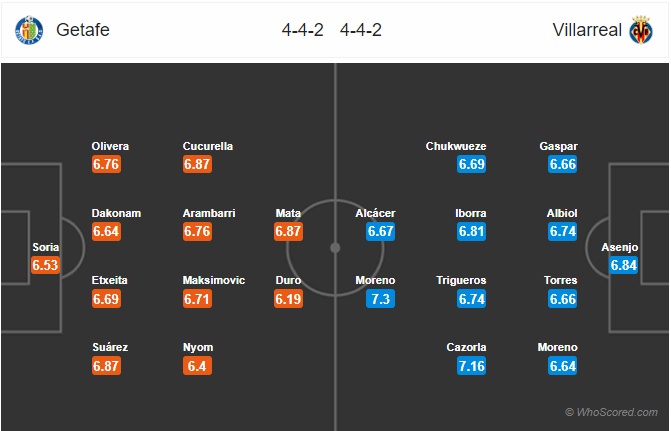
Task: Click Duro's 6.19 rating badge
Action: point(288,298)
